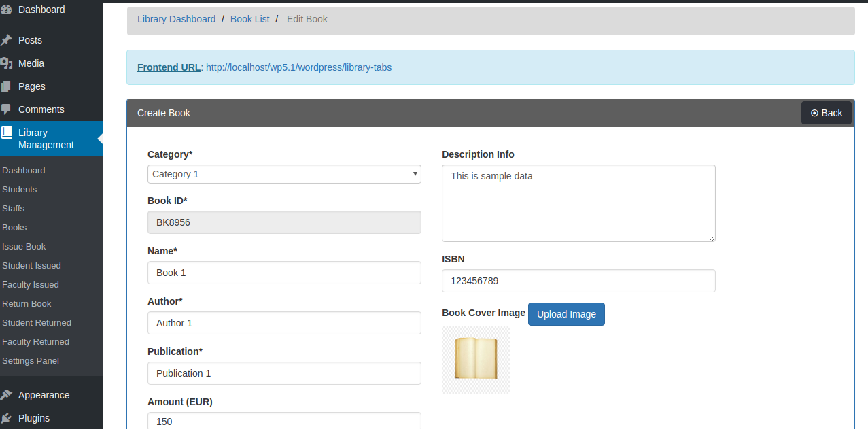Open the Books submenu

point(14,228)
